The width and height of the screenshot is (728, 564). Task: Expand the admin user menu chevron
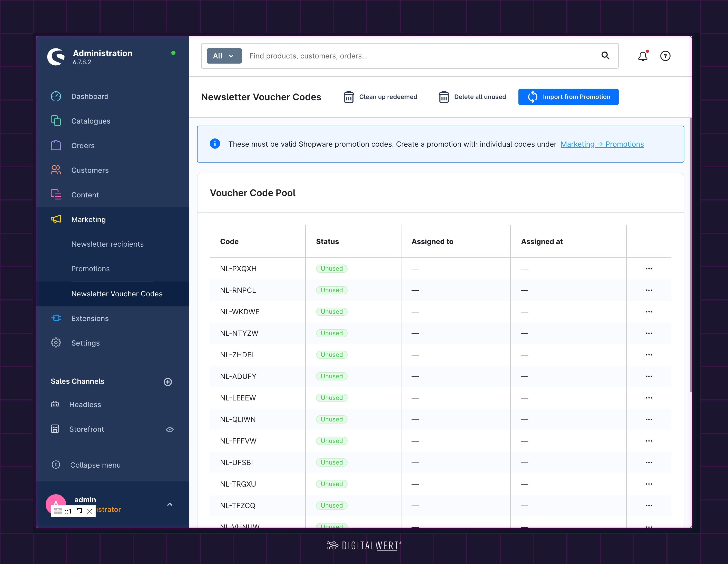(170, 504)
